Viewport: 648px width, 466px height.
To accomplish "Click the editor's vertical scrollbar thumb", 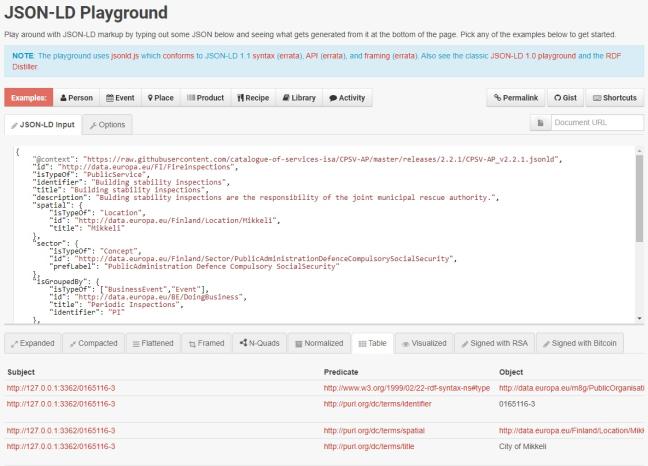I will click(639, 198).
